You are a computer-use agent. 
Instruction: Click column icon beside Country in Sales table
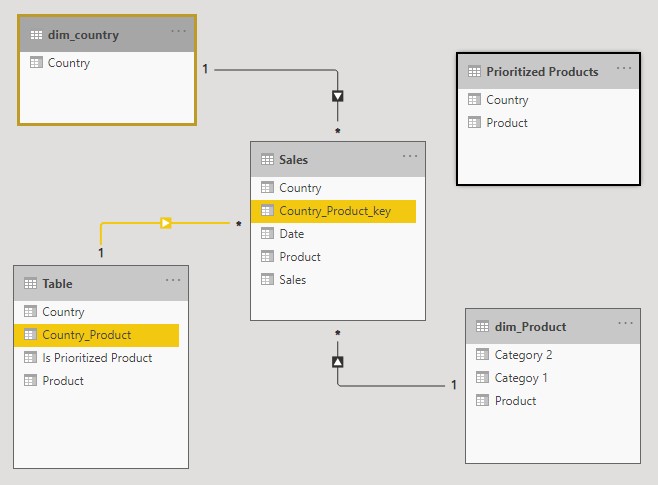[267, 188]
